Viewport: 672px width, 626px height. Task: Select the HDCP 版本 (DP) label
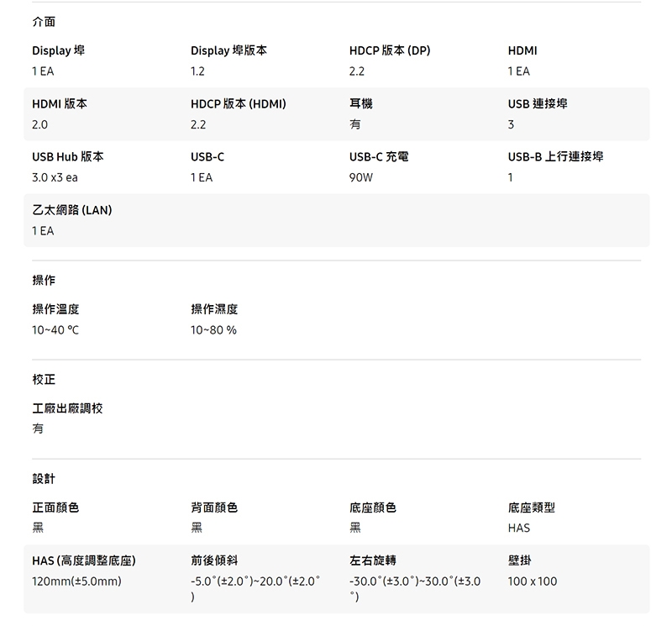click(390, 51)
